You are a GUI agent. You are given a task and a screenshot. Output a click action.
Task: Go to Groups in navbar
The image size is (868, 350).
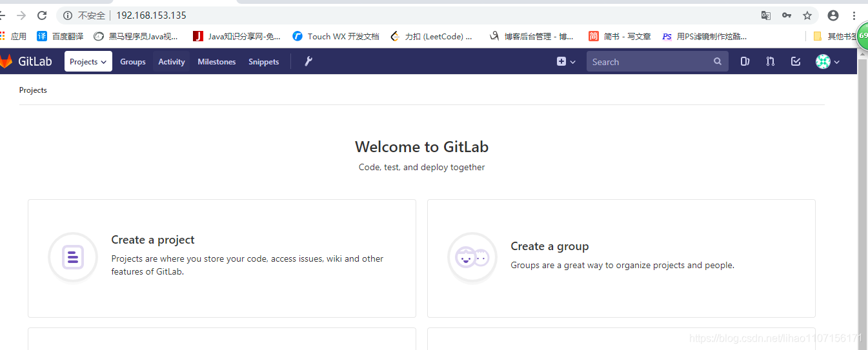point(133,62)
